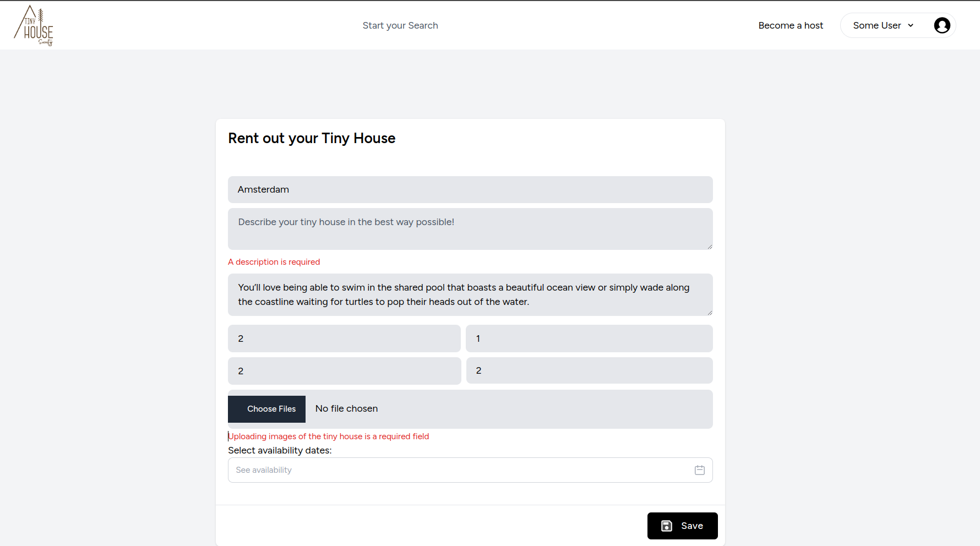Select the pool description text area

click(470, 294)
